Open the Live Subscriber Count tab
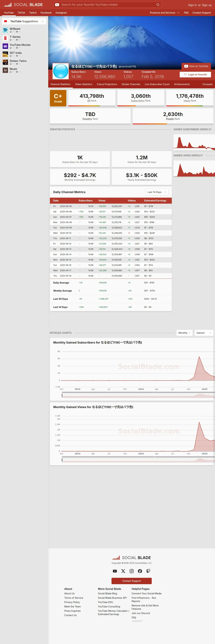Viewport: 215px width, 644px height. coord(157,84)
